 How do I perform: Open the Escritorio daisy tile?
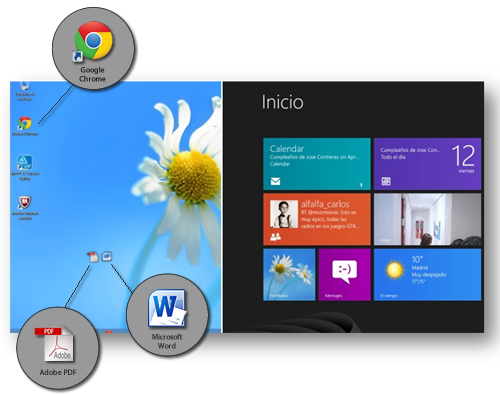289,275
